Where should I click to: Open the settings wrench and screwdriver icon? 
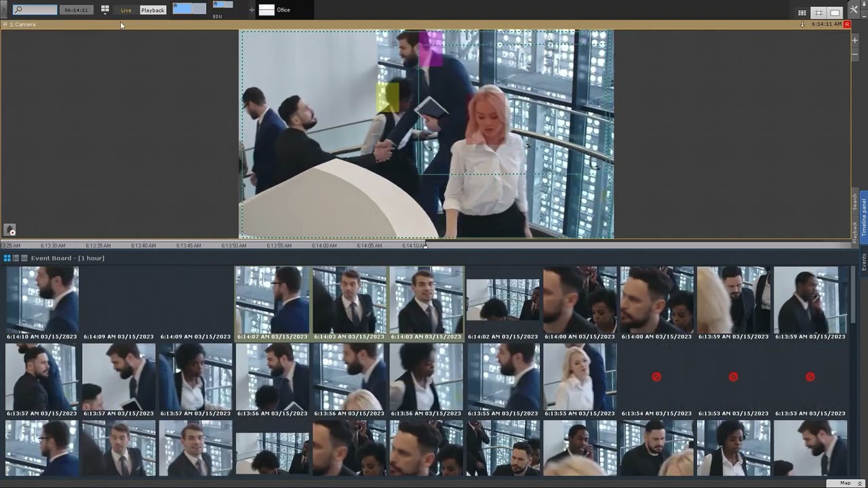point(854,9)
